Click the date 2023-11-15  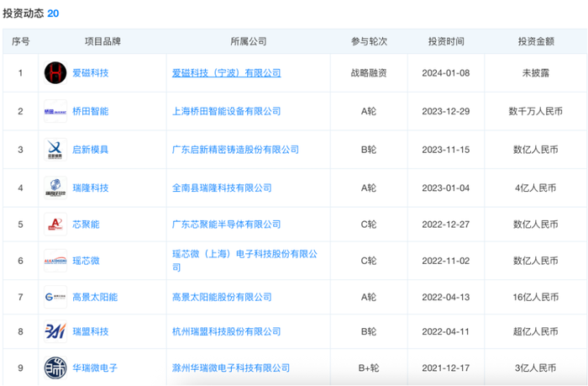coord(446,150)
